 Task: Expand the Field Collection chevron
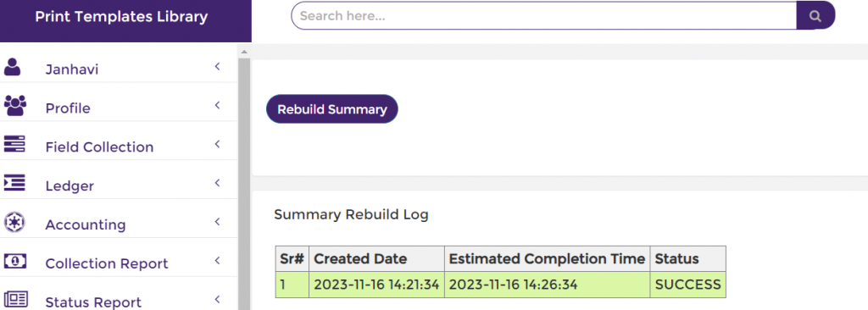pos(218,144)
